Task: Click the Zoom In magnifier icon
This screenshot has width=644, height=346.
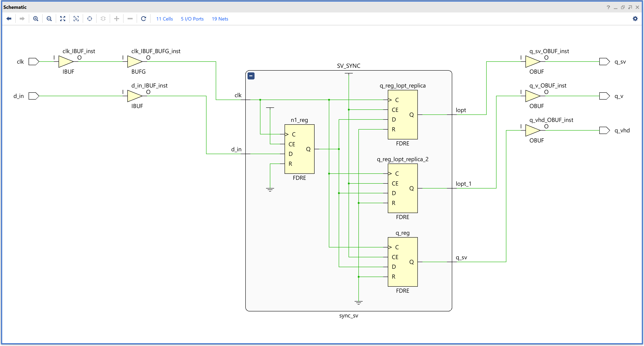Action: tap(36, 19)
